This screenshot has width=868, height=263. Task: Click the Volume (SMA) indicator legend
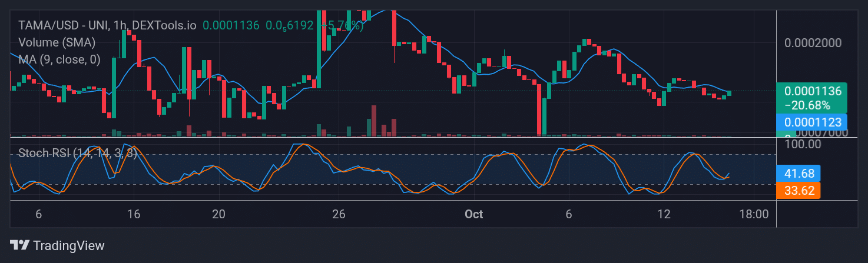[57, 42]
